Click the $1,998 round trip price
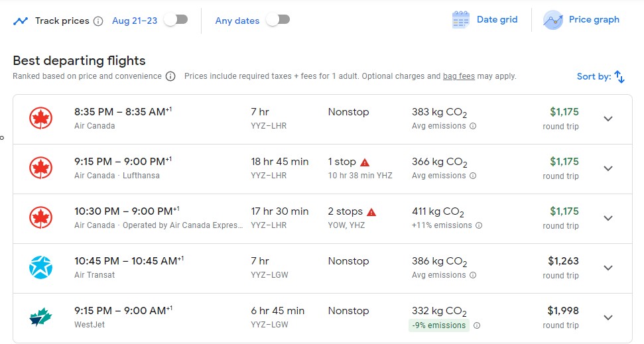This screenshot has height=344, width=644. point(563,311)
